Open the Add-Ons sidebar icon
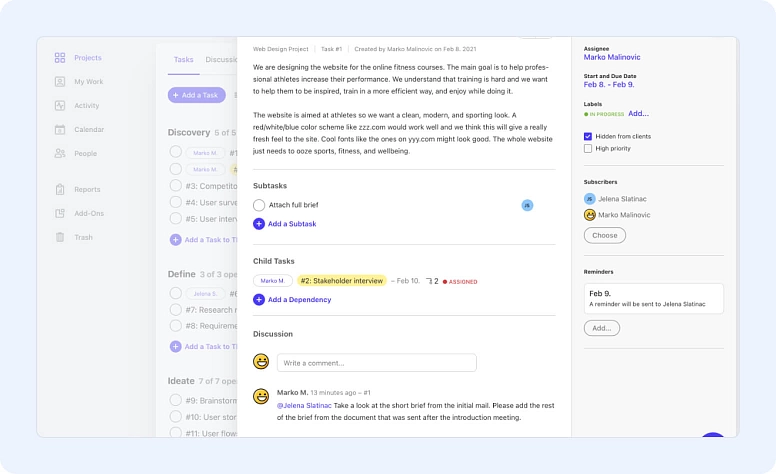Viewport: 776px width, 474px height. [60, 213]
